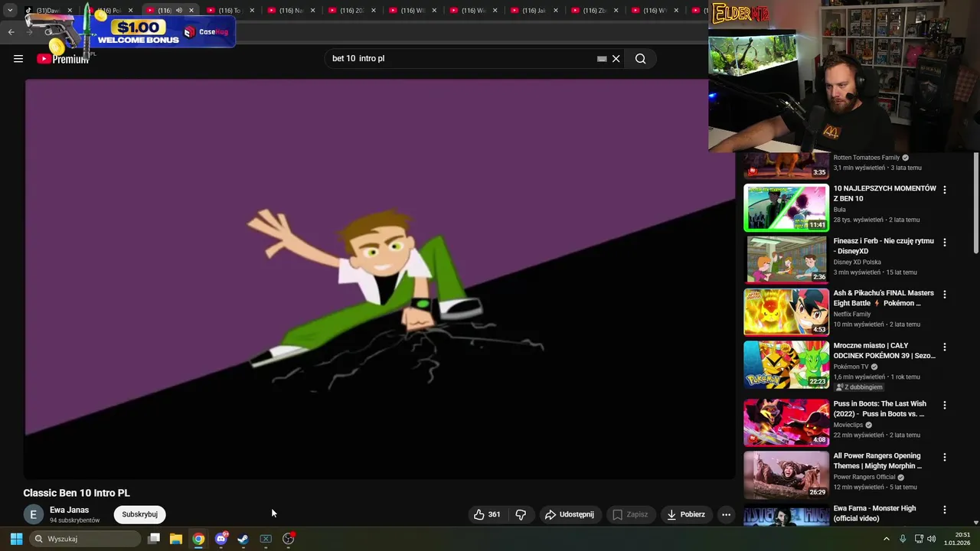Open options for Mroczne miasto video

tap(944, 347)
